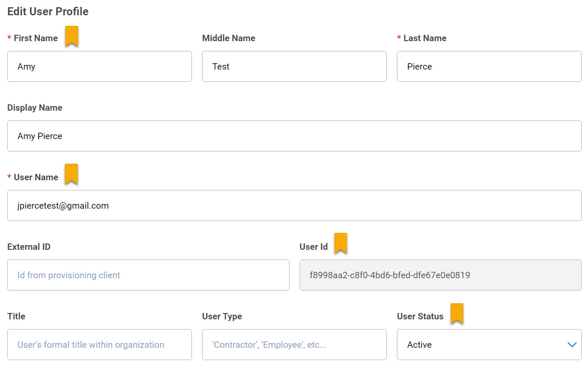
Task: Click the "First Name" label text
Action: (36, 38)
